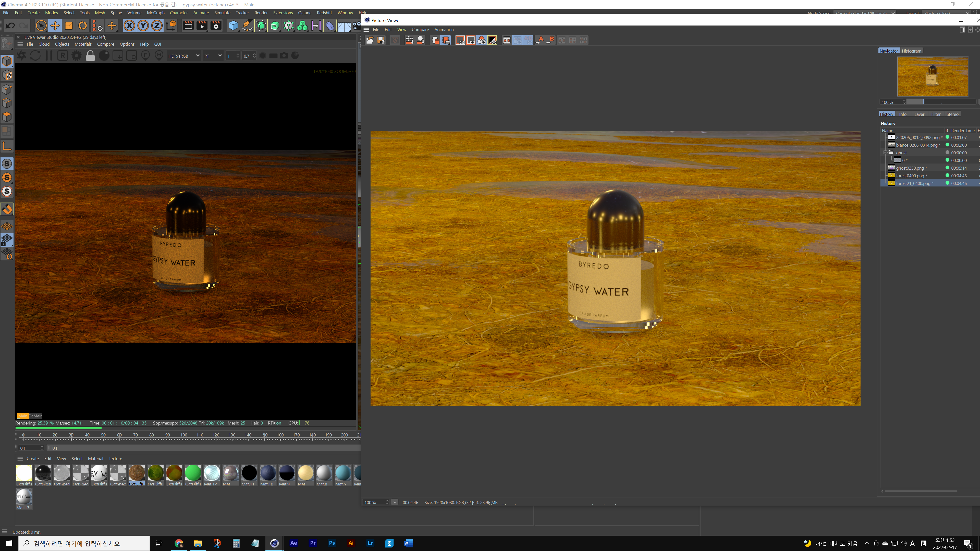Open After Effects from taskbar
This screenshot has width=980, height=551.
coord(293,543)
